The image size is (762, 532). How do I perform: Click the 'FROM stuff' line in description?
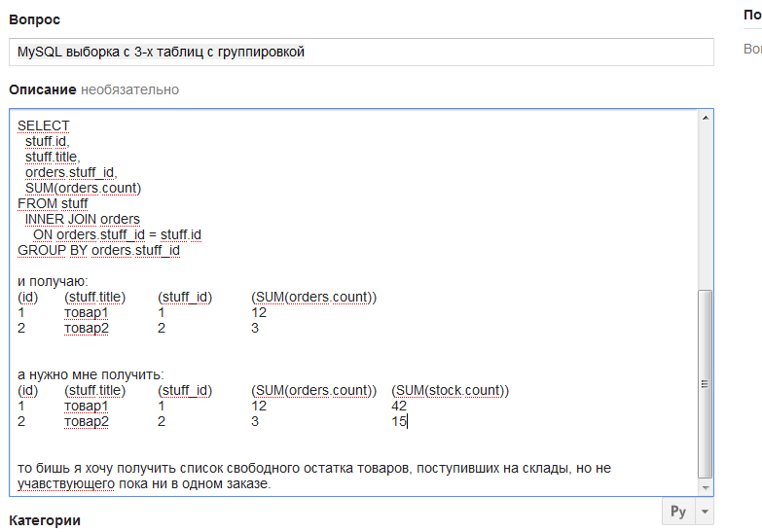pyautogui.click(x=53, y=203)
